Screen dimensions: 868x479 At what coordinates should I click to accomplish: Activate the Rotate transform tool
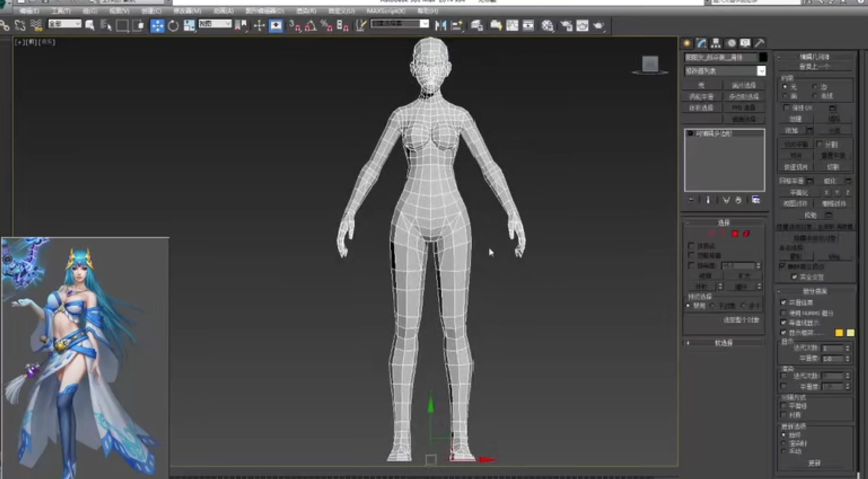[x=174, y=26]
